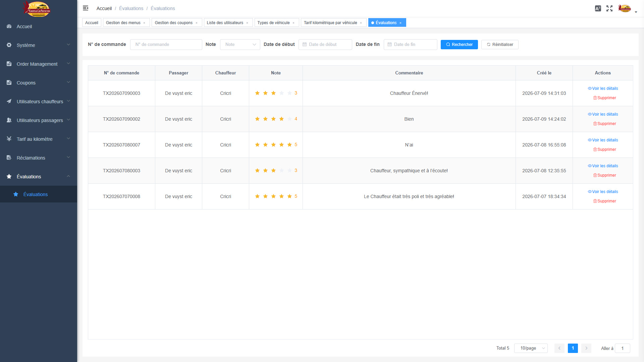Switch to the Accueil tab

(92, 23)
